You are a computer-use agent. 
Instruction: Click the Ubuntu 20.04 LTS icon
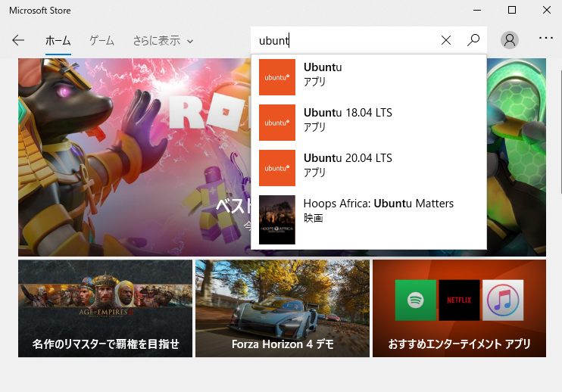coord(277,168)
